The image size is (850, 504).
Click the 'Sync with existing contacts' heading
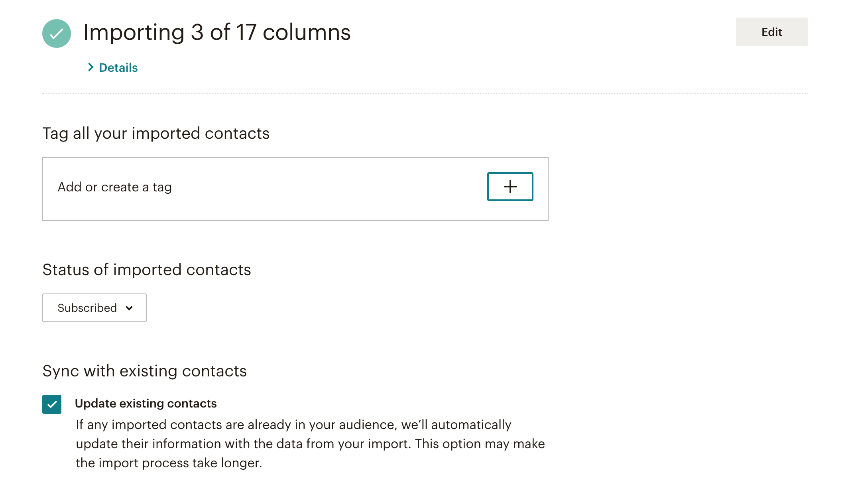[x=144, y=371]
